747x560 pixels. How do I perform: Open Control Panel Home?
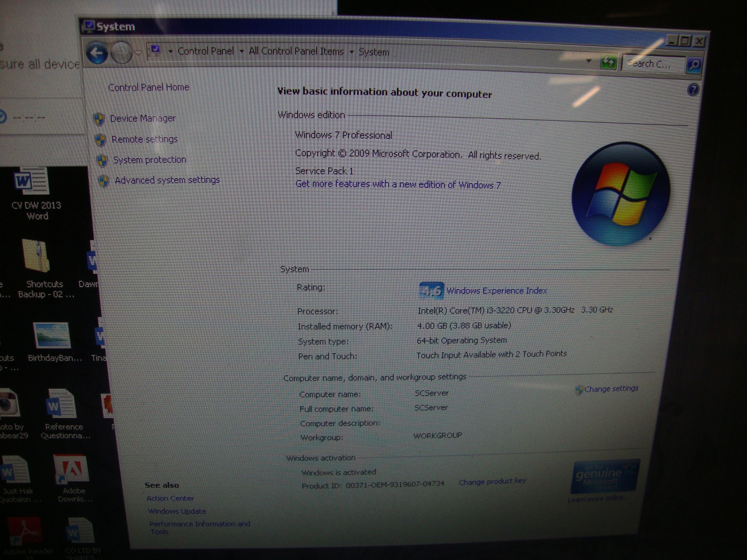click(149, 87)
